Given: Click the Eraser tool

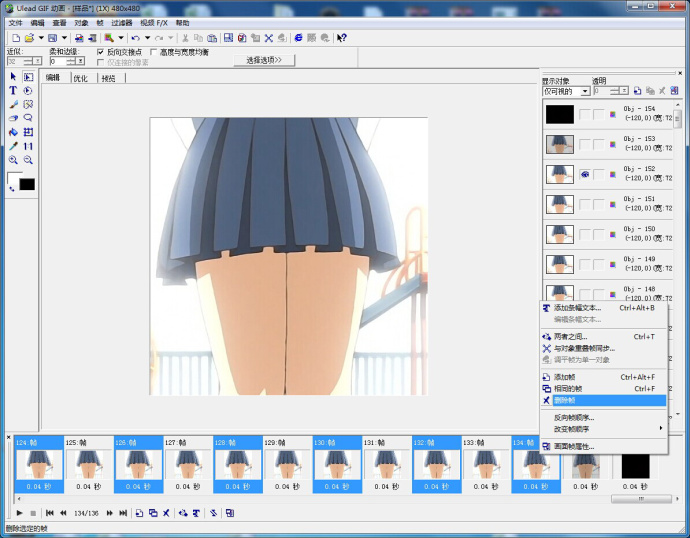Looking at the screenshot, I should 13,118.
